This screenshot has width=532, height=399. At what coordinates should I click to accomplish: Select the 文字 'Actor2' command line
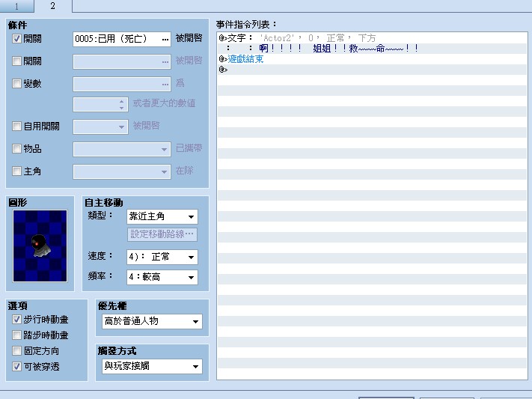(372, 38)
